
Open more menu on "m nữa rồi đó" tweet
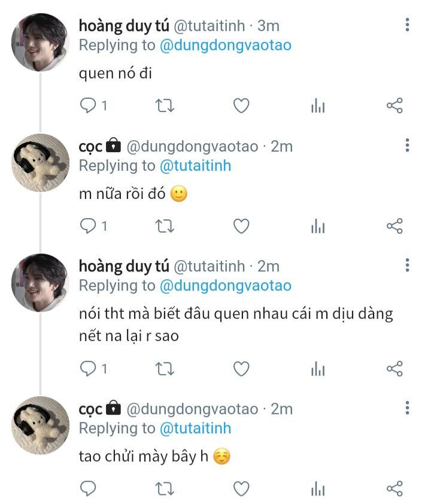pos(407,146)
